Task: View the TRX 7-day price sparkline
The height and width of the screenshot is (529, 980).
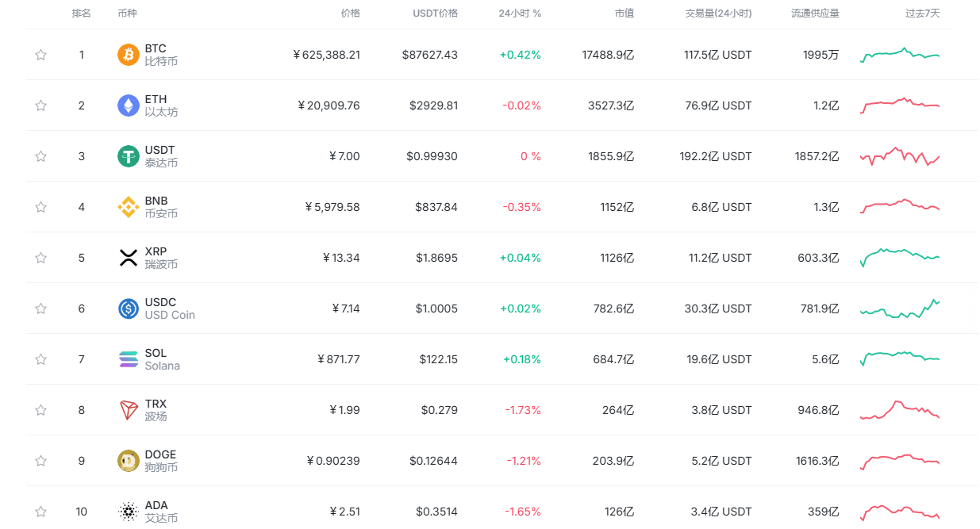Action: click(900, 410)
